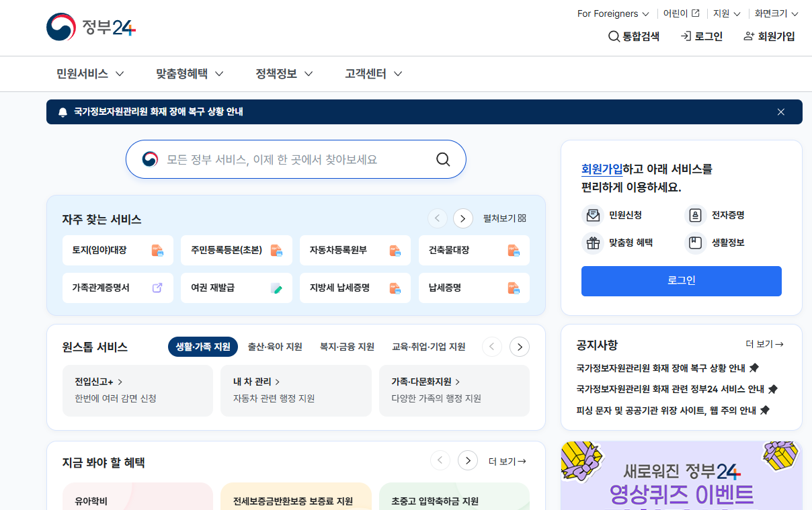Open 통합검색 via the magnifier icon
This screenshot has width=812, height=510.
613,37
